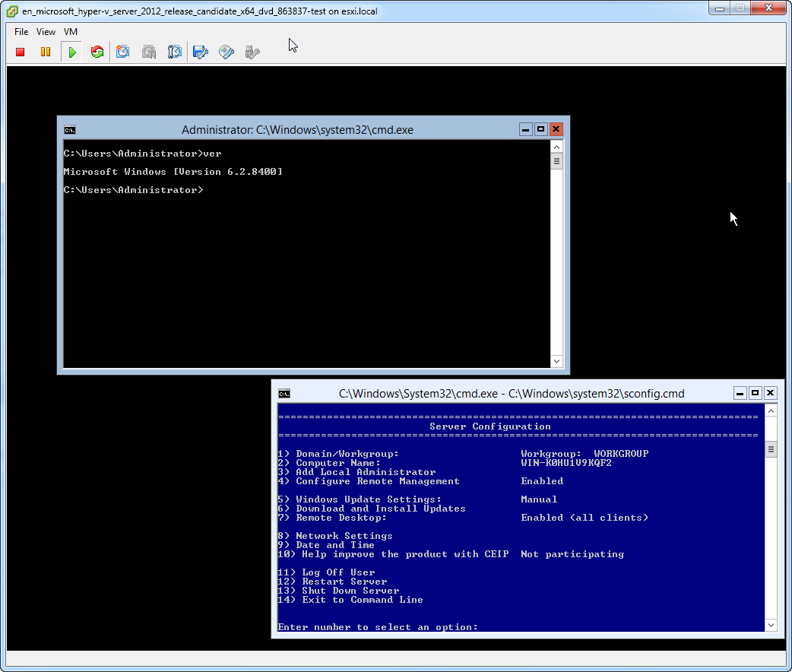Image resolution: width=792 pixels, height=672 pixels.
Task: Click the 'Enabled (all clients)' Remote Desktop value
Action: 584,518
